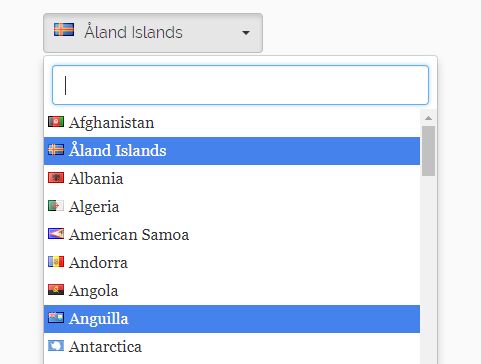Pick Algeria in the dropdown list
481x364 pixels.
pyautogui.click(x=232, y=207)
